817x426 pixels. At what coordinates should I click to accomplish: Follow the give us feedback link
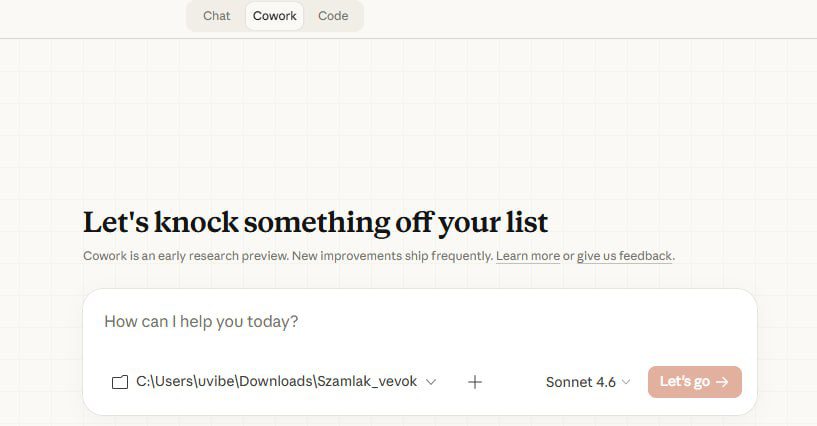tap(624, 256)
